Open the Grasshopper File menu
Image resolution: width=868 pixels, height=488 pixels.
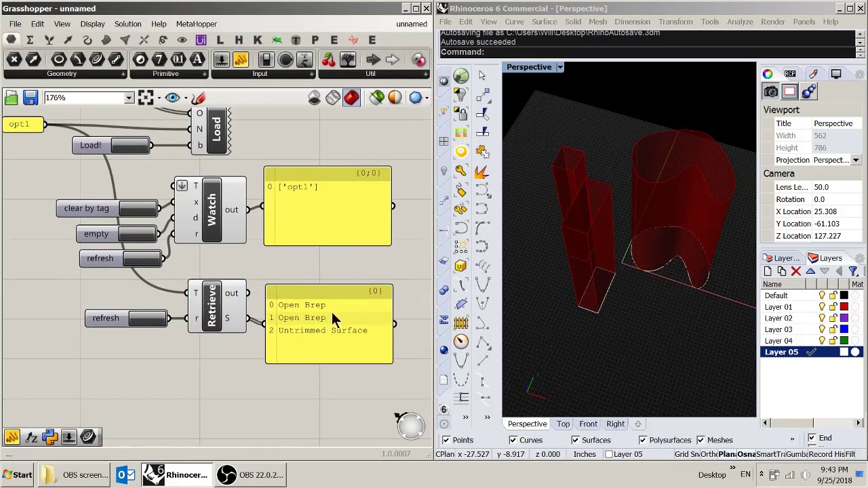15,24
